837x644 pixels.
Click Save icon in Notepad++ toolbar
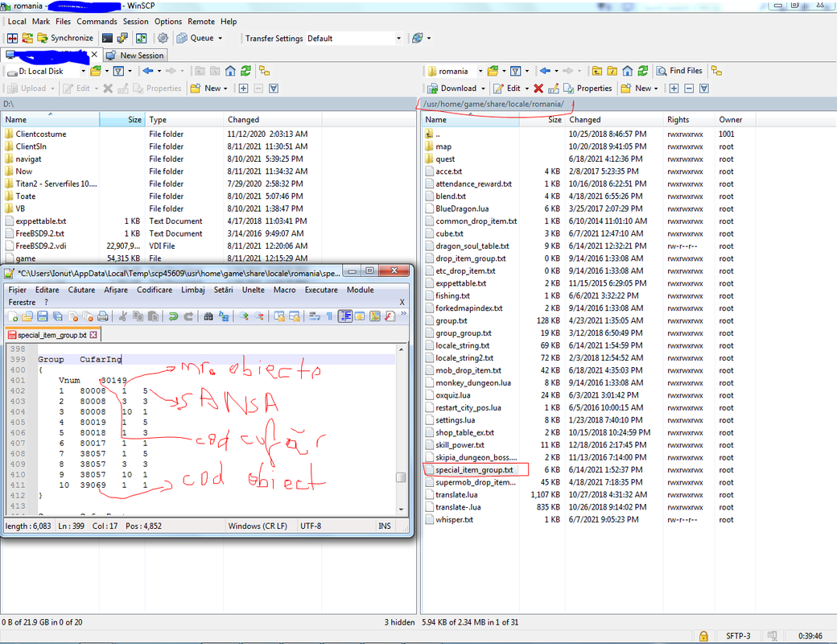[43, 316]
